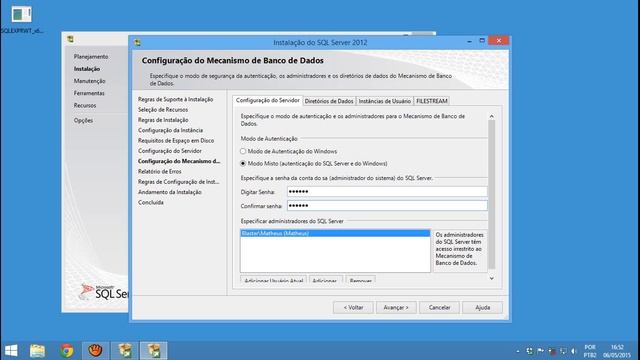Click the Adicionar... button
Viewport: 640px width, 360px height.
click(325, 280)
